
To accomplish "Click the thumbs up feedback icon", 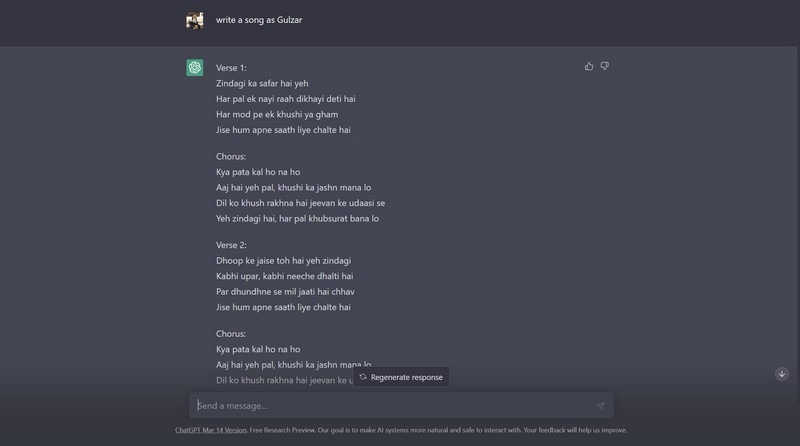I will point(589,67).
